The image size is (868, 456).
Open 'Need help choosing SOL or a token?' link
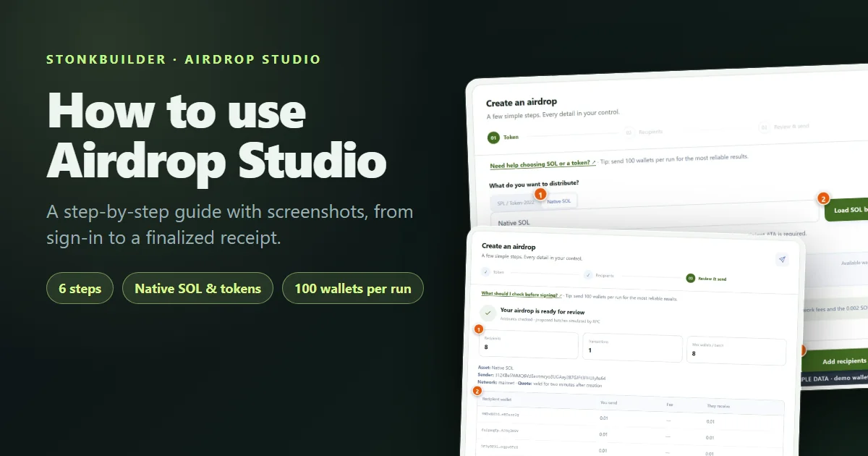tap(543, 165)
